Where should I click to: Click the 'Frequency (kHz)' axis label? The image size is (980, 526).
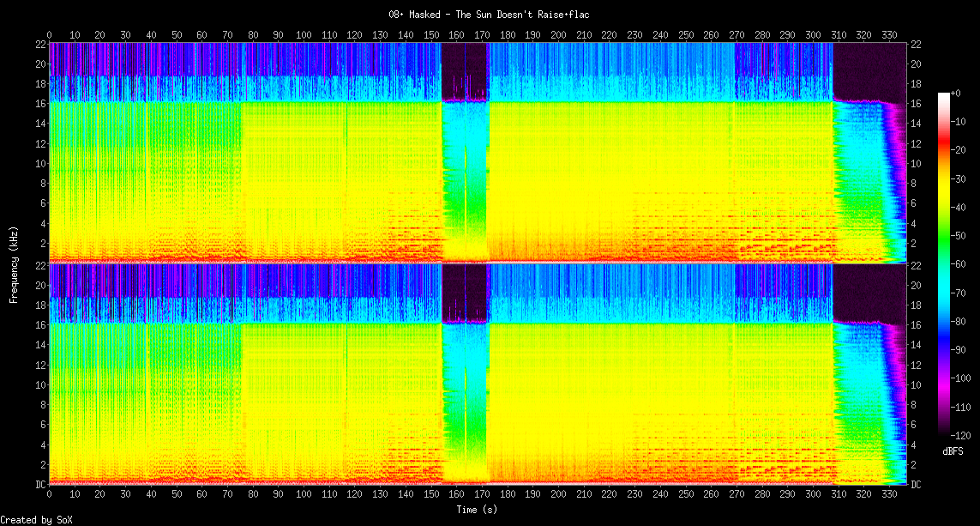[14, 263]
